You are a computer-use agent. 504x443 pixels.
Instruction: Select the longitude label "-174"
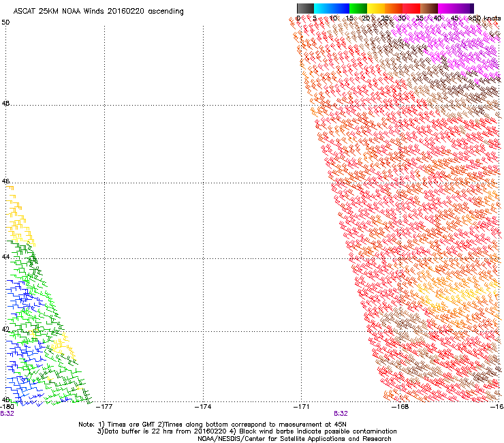(203, 407)
